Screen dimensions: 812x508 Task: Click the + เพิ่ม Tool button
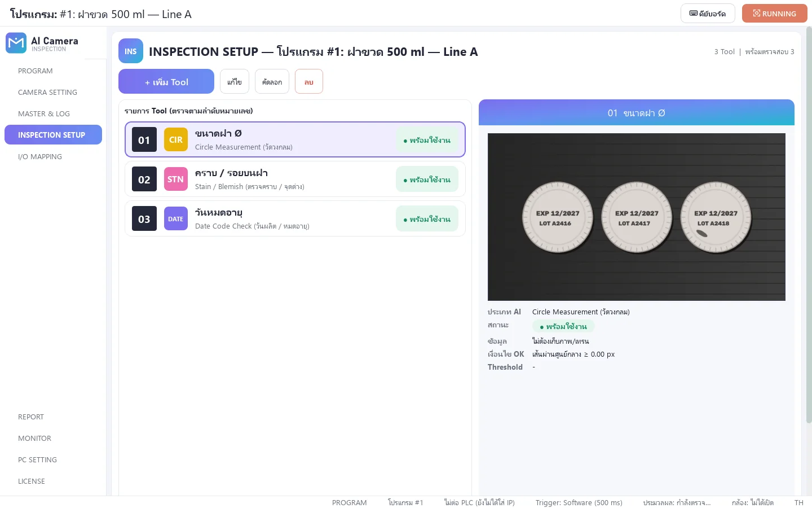(166, 81)
